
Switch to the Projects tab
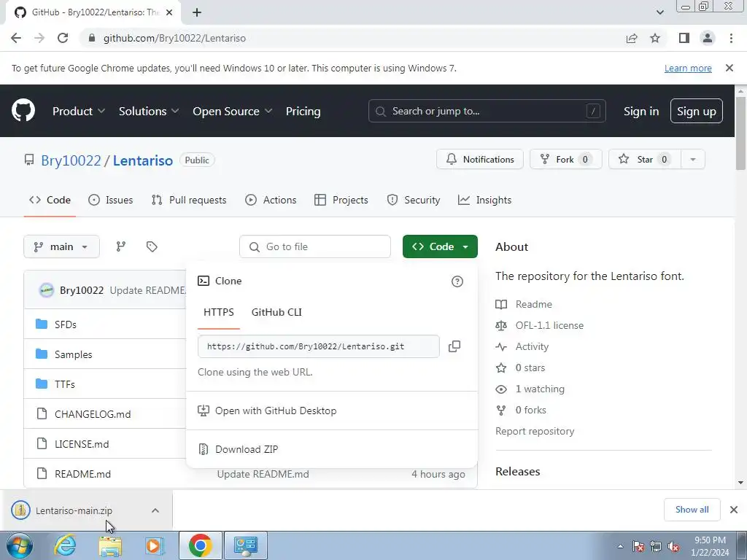pyautogui.click(x=341, y=200)
